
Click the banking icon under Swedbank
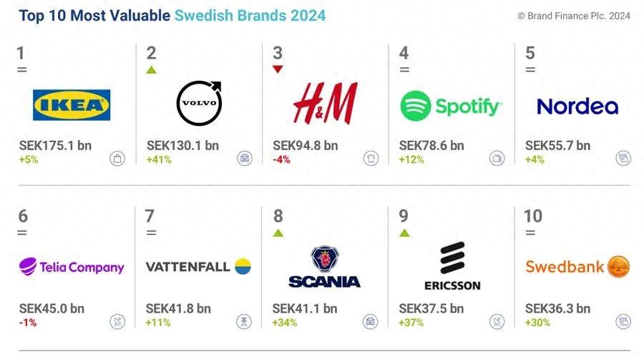[x=623, y=321]
